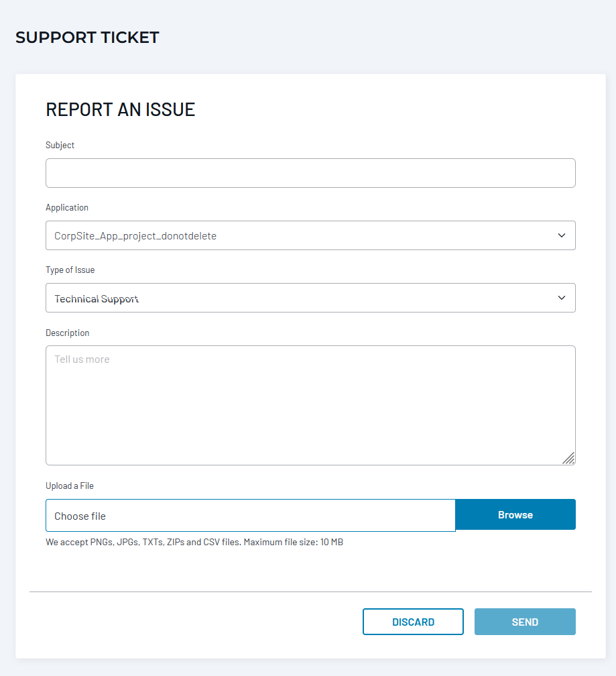
Task: Click the Choose file field
Action: pyautogui.click(x=250, y=516)
